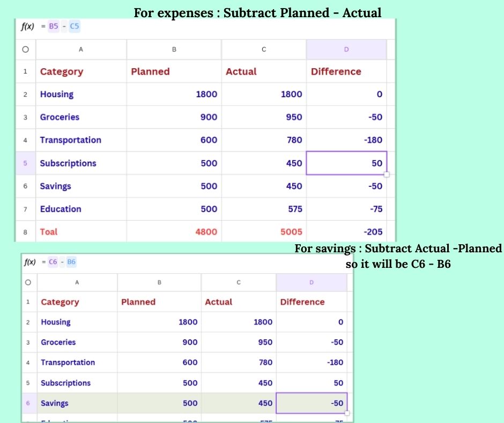This screenshot has width=504, height=423.
Task: Click the bottom sheet's selected Savings difference cell -50
Action: pos(312,403)
